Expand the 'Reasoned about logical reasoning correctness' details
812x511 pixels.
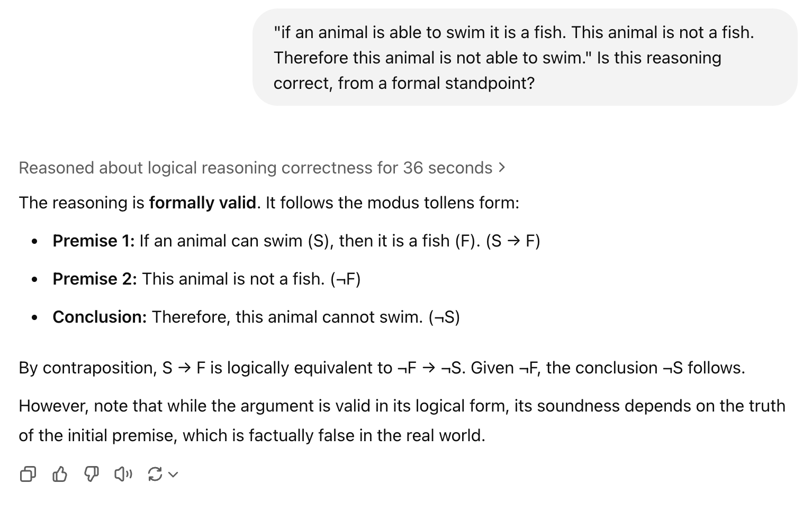256,168
